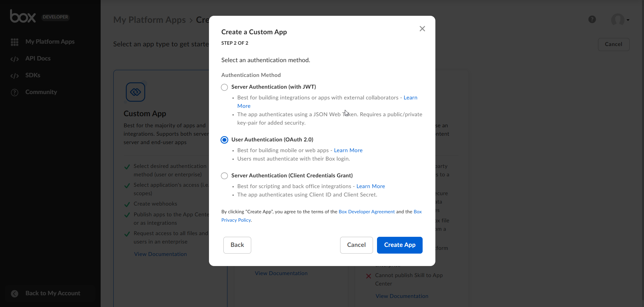This screenshot has height=307, width=644.
Task: Select API Docs in the sidebar
Action: [x=38, y=58]
